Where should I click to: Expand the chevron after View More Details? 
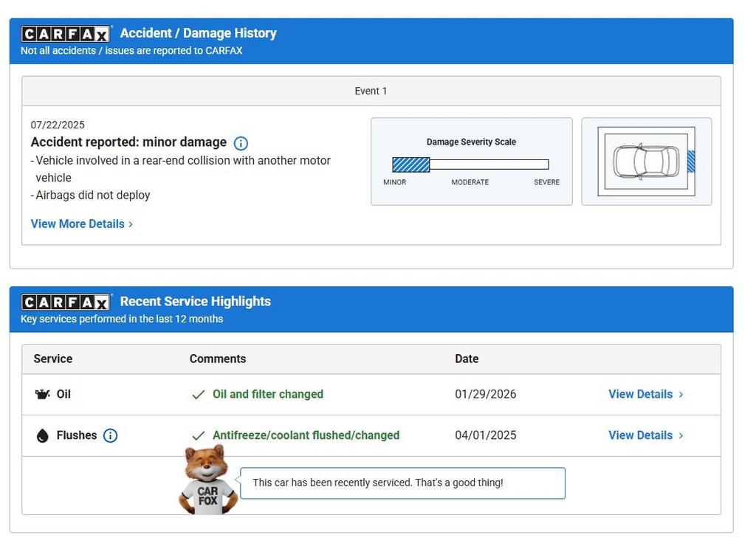tap(131, 224)
